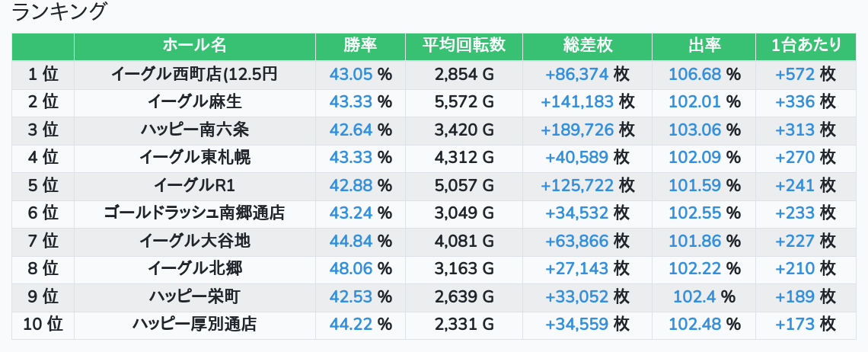The image size is (868, 352).
Task: Select the 106.68 payout rate value
Action: click(694, 74)
